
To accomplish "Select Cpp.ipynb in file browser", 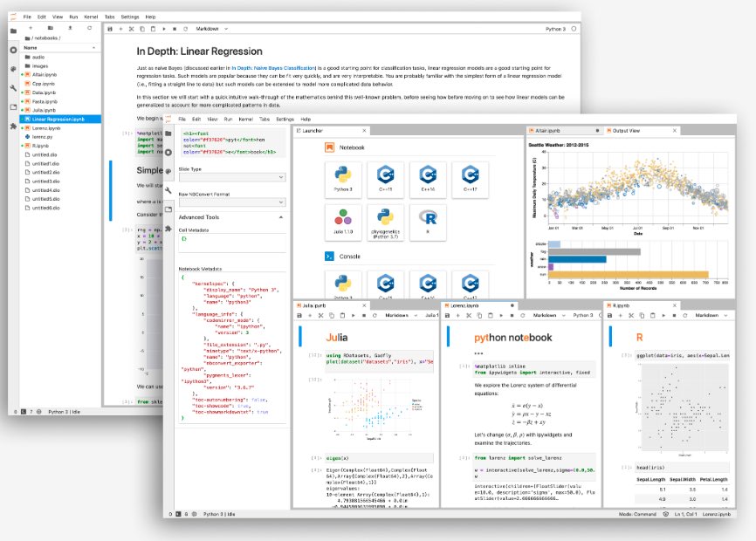I will (60, 84).
